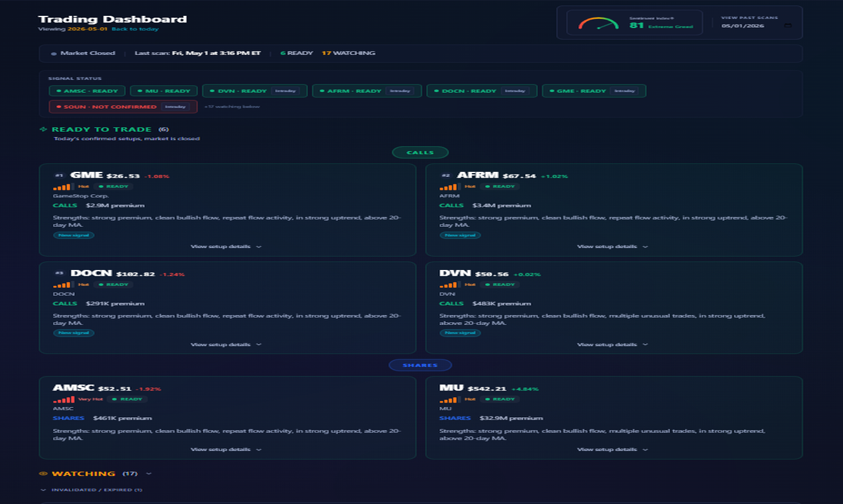This screenshot has width=843, height=504.
Task: Click the 2026-05-01 viewing date text
Action: (88, 29)
